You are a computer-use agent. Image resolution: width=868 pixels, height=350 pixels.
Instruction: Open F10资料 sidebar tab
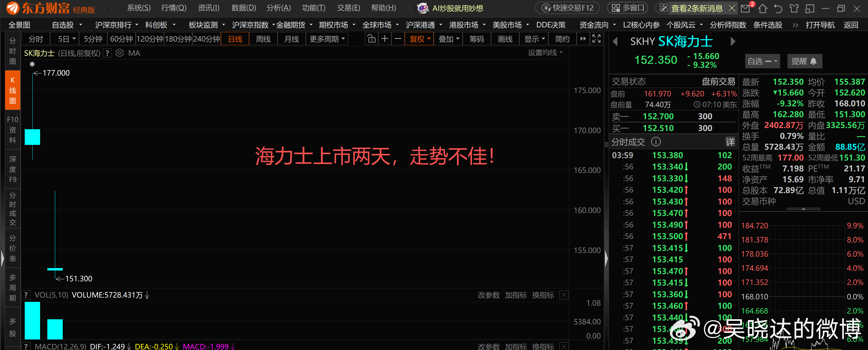click(x=12, y=130)
